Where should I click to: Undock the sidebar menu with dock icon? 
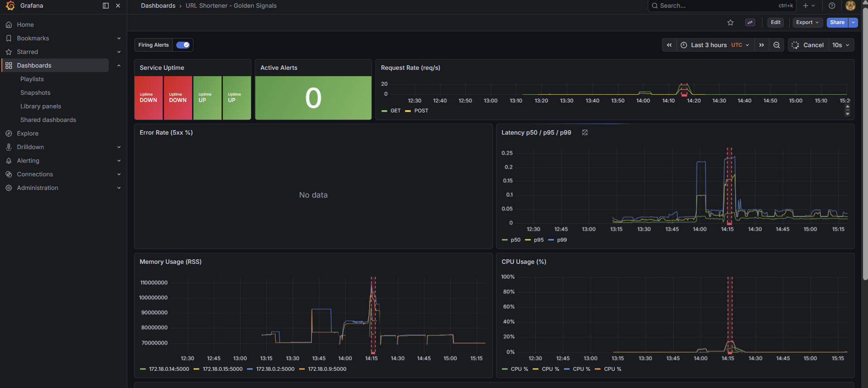(106, 6)
